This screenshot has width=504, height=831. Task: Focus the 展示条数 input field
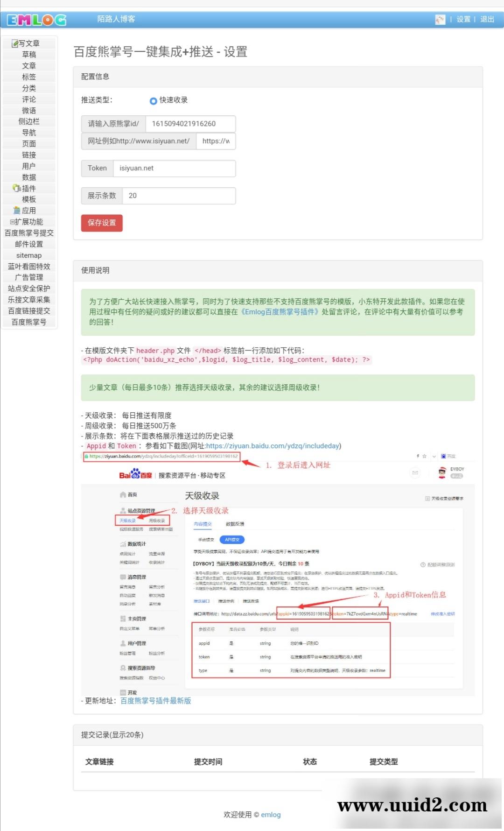click(179, 196)
